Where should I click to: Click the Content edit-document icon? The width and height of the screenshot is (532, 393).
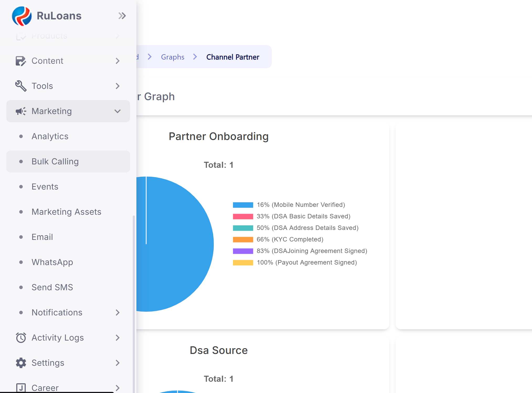point(21,61)
